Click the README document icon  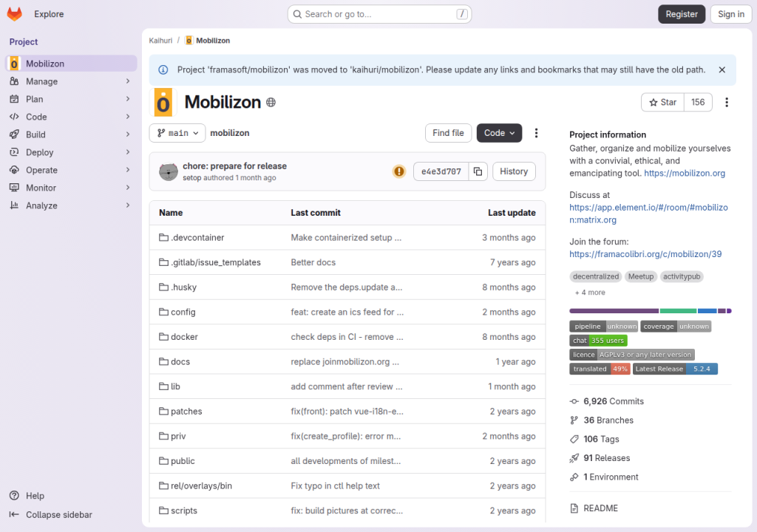574,508
